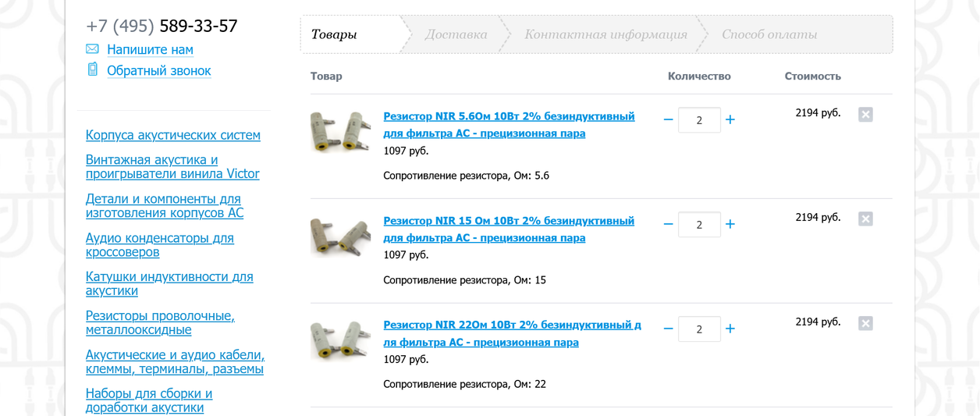Open the Напишите нам link
980x416 pixels.
150,50
